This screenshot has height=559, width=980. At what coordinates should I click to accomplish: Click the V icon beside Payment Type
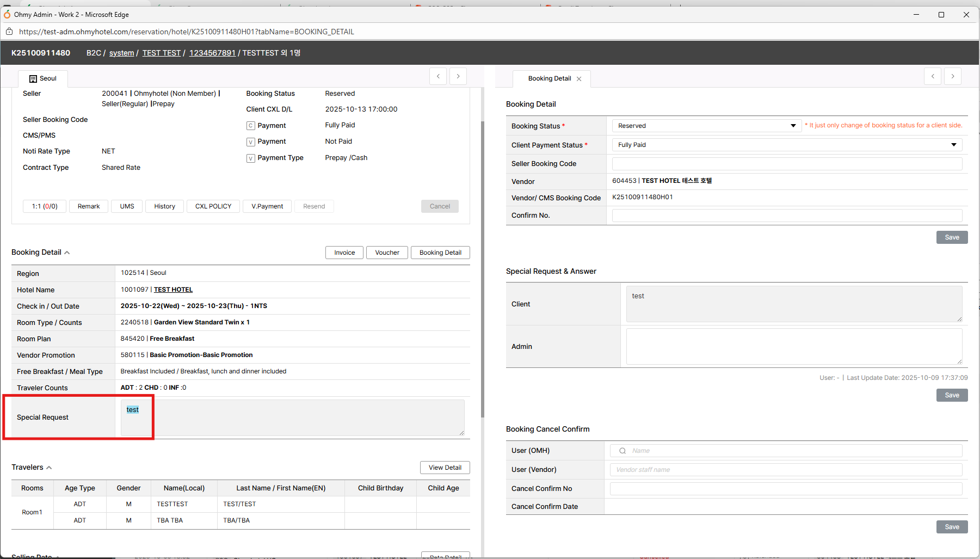point(251,158)
